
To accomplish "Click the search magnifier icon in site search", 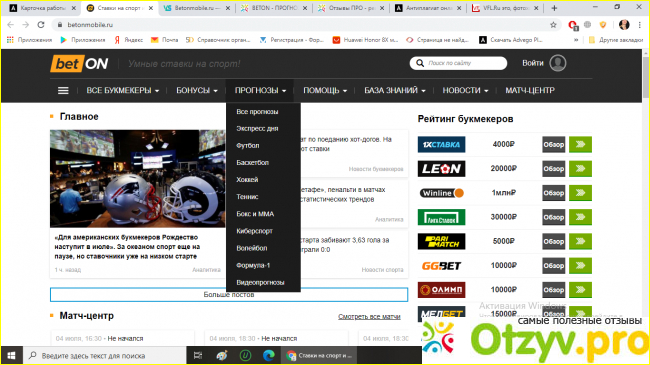I will tap(420, 63).
